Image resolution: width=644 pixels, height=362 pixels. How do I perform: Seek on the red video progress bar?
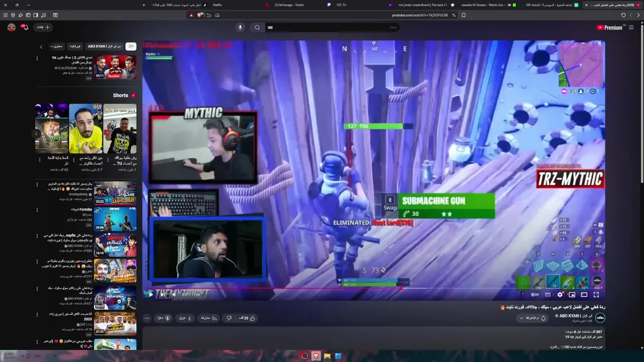tap(374, 288)
